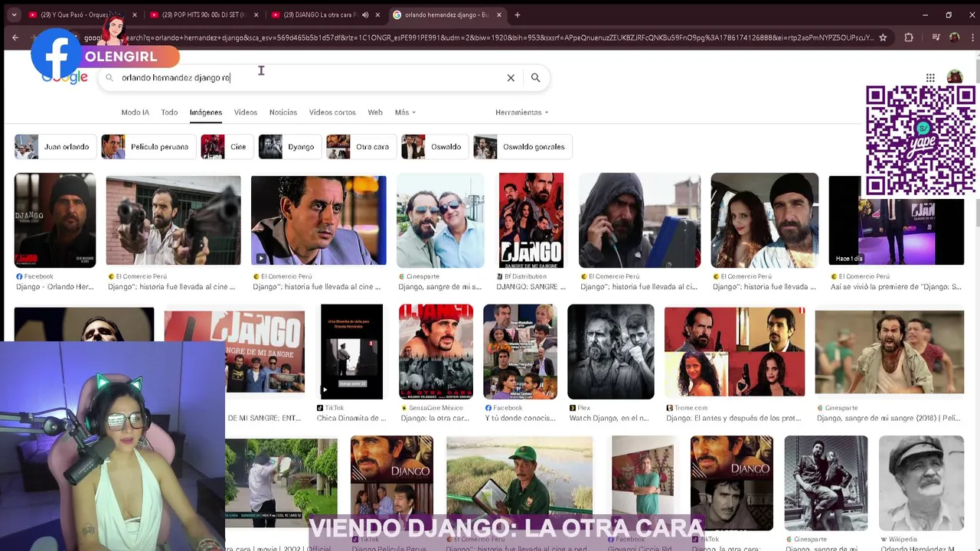Expand the Más dropdown menu
The width and height of the screenshot is (980, 551).
tap(405, 112)
